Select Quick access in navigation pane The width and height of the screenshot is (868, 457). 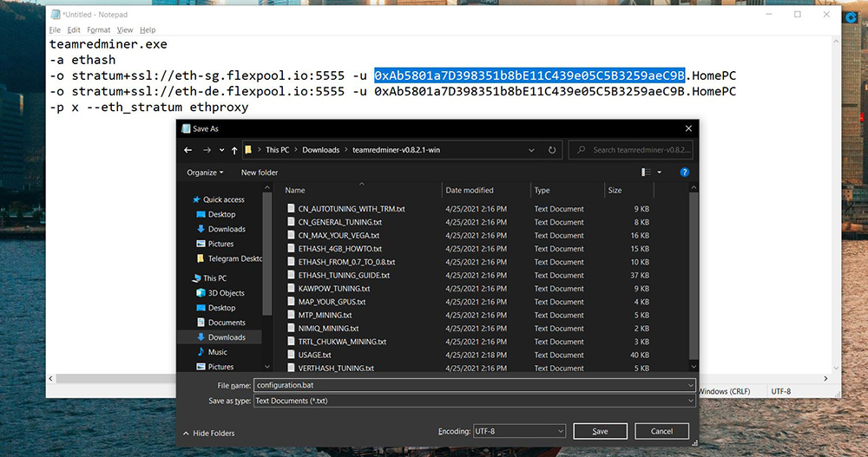223,199
